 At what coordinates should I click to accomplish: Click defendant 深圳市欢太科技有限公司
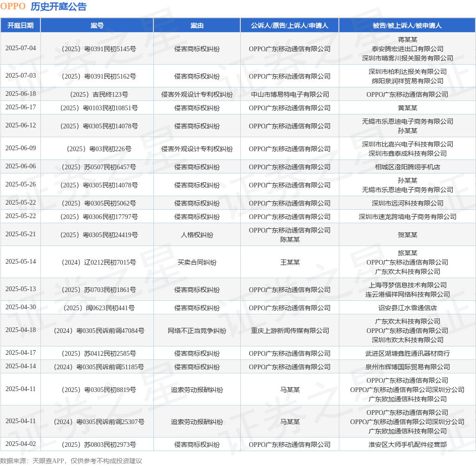point(407,340)
